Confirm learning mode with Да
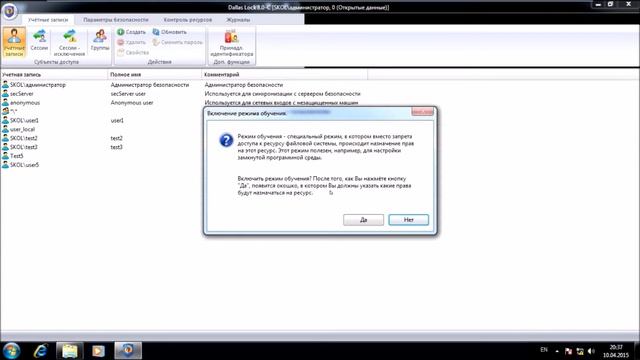The image size is (640, 360). click(x=363, y=220)
